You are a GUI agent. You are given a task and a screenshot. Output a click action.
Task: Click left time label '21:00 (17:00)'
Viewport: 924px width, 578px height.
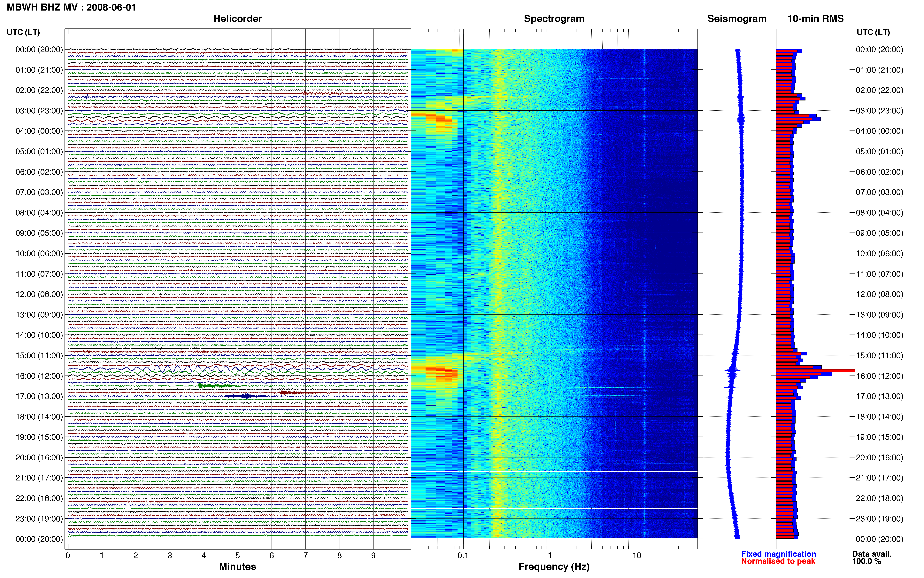[39, 478]
